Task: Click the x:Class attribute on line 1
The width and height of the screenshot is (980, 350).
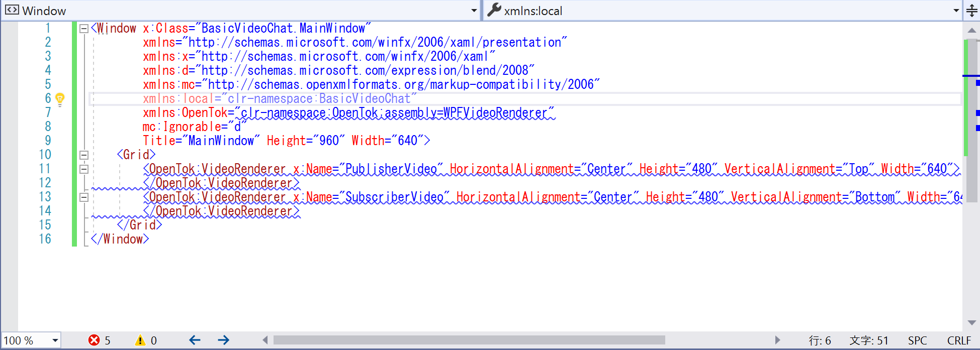Action: (257, 29)
